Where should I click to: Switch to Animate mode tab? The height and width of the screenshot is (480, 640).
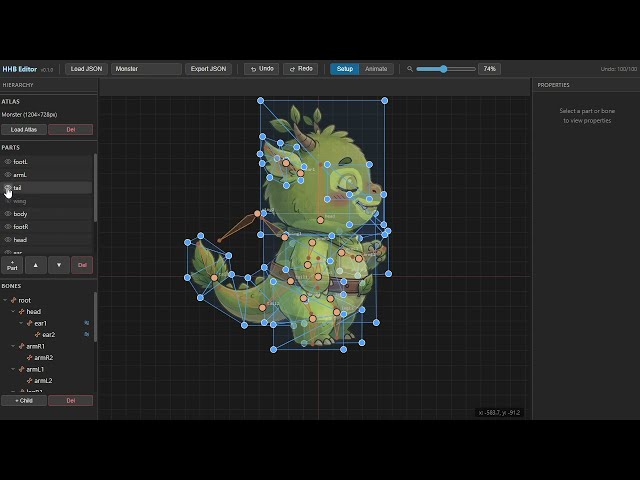tap(376, 69)
